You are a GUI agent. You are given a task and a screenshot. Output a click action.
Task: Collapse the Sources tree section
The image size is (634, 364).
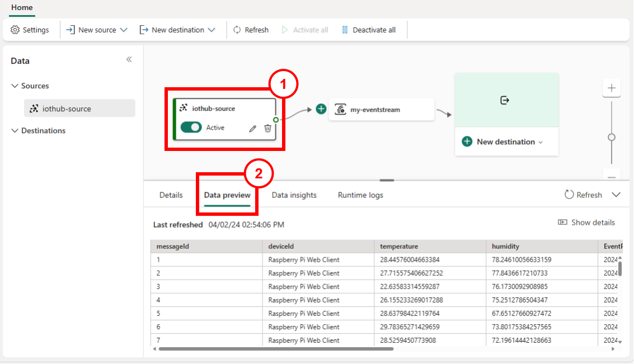click(15, 86)
